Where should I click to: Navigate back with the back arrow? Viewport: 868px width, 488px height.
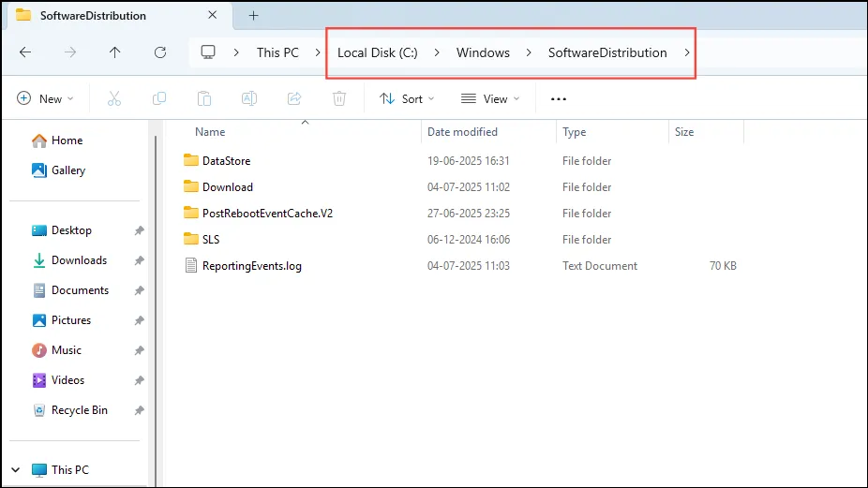click(x=25, y=52)
